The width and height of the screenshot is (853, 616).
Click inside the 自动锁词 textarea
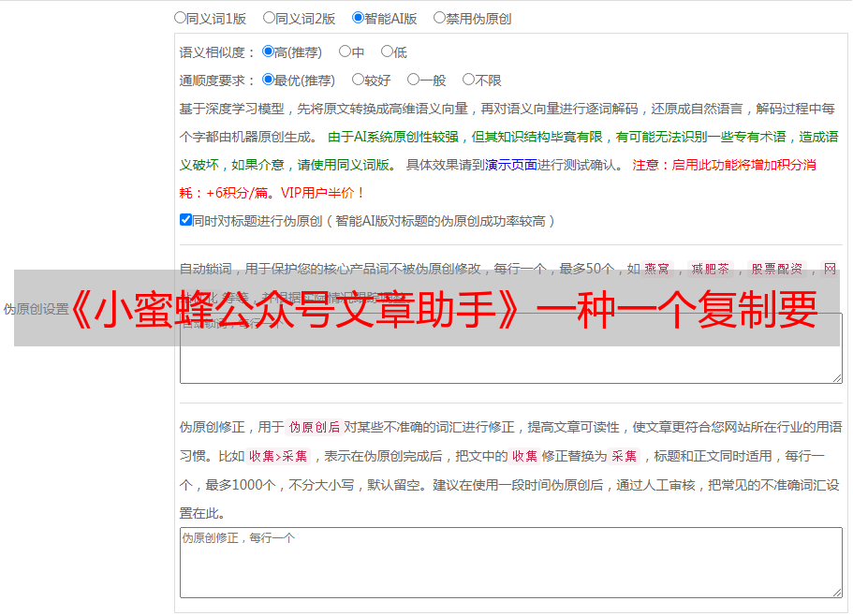tap(511, 348)
